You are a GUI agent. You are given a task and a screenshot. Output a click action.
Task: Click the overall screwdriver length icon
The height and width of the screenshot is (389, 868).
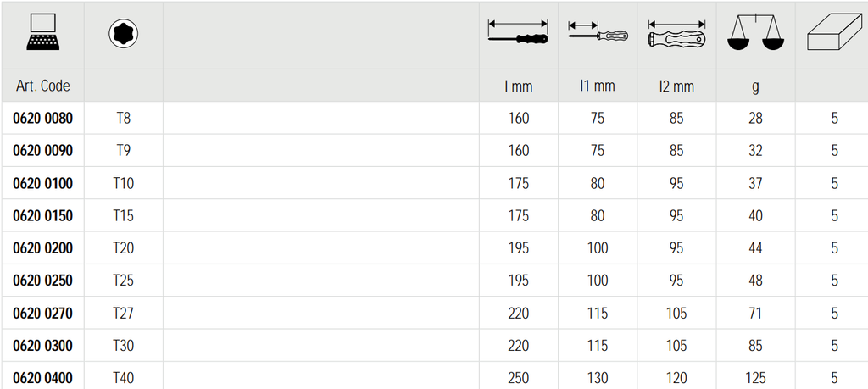pos(518,33)
